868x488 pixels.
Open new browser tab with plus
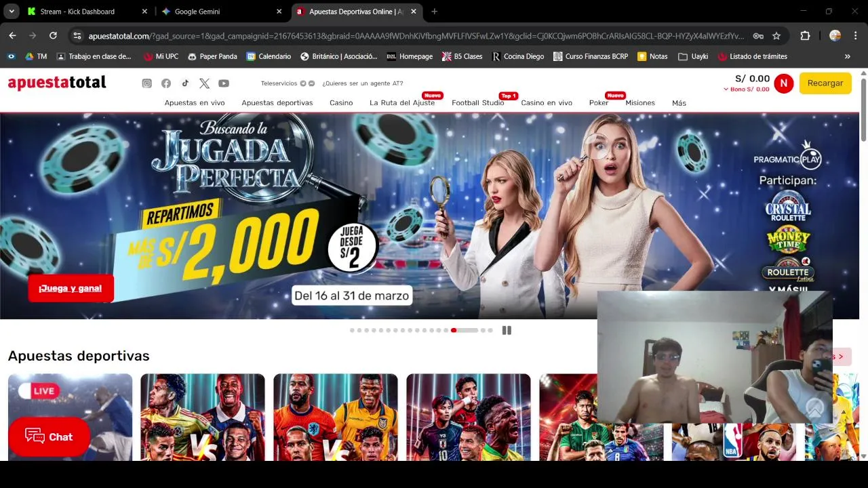pos(434,12)
